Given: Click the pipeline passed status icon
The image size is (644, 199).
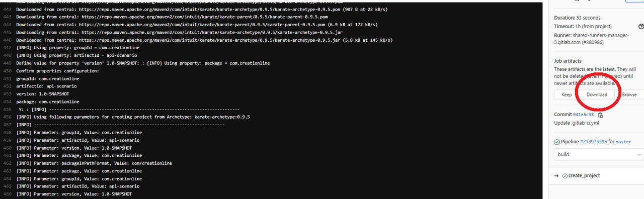Looking at the screenshot, I should pyautogui.click(x=557, y=142).
